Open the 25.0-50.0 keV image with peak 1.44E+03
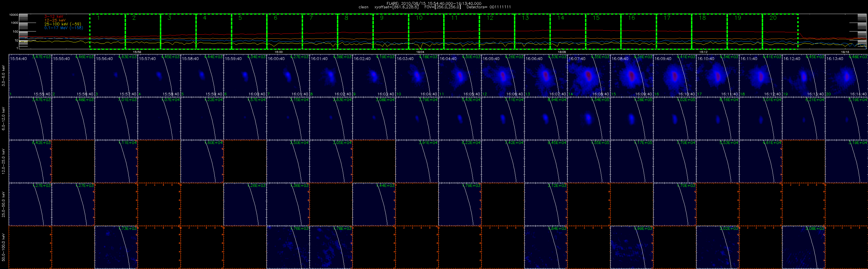This screenshot has height=269, width=868. (x=374, y=204)
